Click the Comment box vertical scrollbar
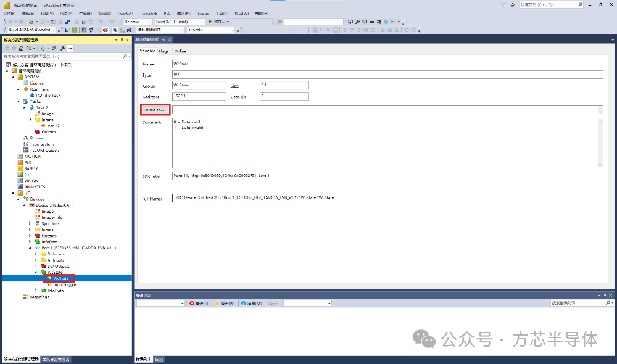This screenshot has height=364, width=617. pos(600,143)
